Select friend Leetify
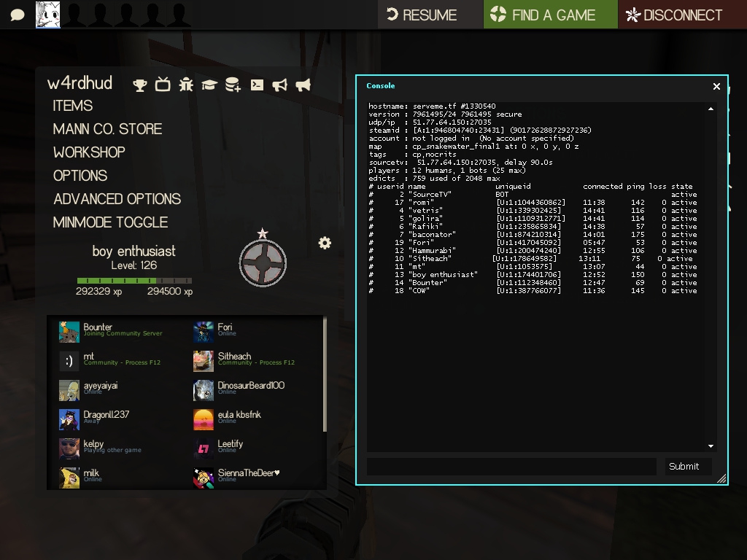The width and height of the screenshot is (747, 560). 218,448
